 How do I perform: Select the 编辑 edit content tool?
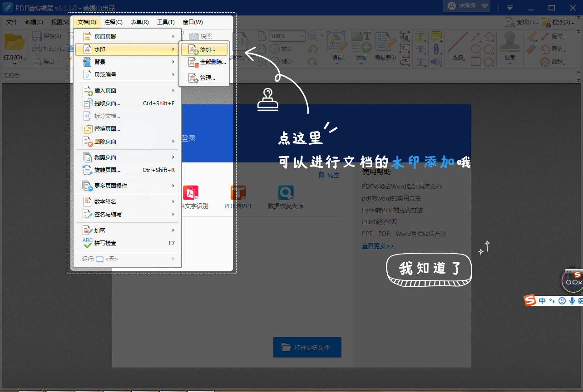coord(337,45)
